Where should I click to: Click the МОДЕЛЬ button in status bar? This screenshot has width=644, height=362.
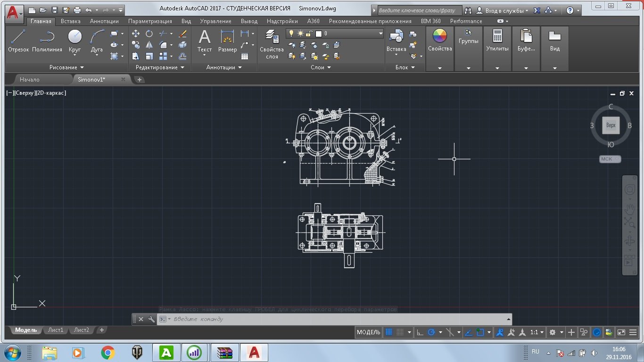point(368,332)
